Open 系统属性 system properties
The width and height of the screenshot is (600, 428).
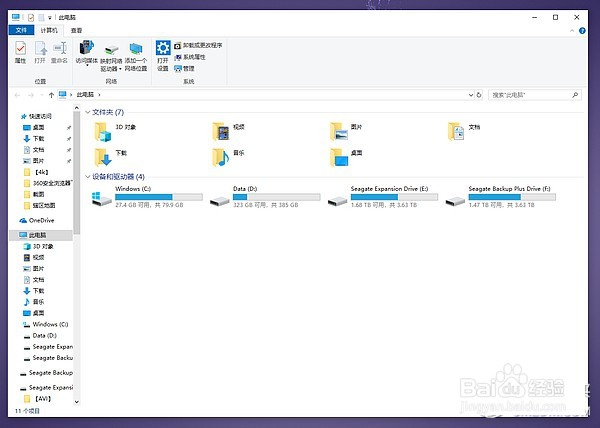[x=190, y=57]
